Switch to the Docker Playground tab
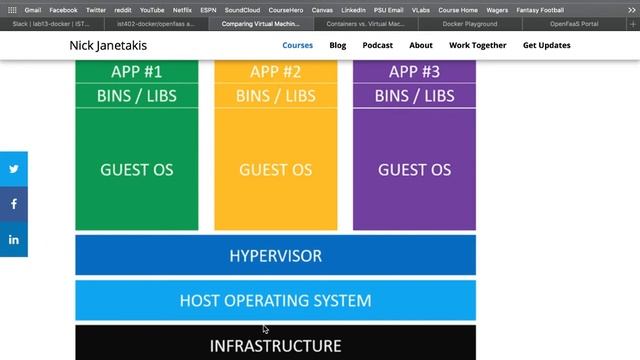Screen dimensions: 640x360 tap(470, 24)
